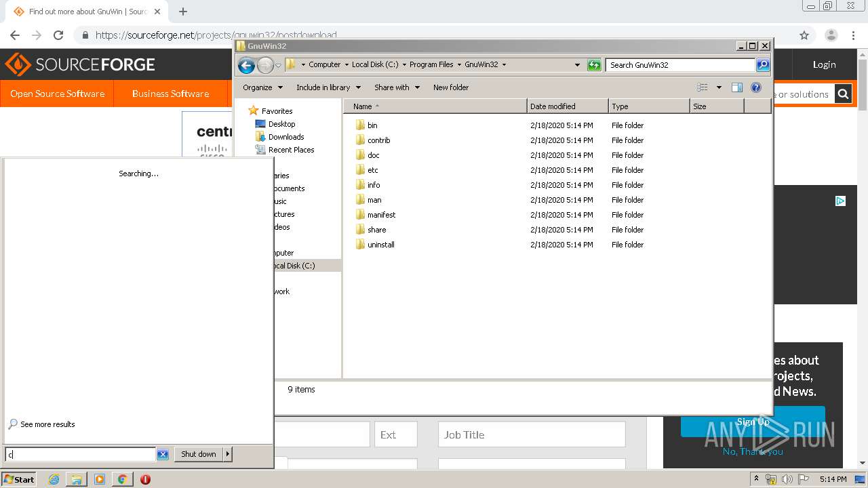Click the volume icon in system tray
This screenshot has height=488, width=868.
pos(787,479)
